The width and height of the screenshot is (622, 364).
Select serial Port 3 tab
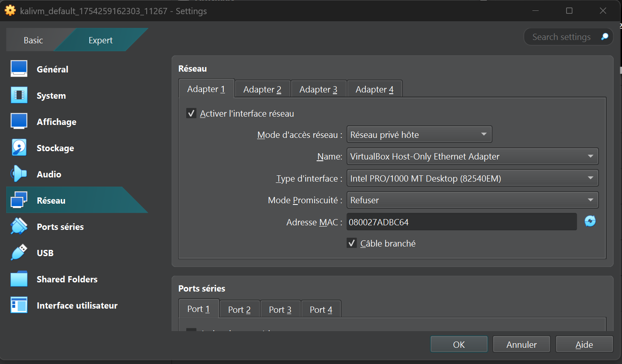pyautogui.click(x=280, y=309)
